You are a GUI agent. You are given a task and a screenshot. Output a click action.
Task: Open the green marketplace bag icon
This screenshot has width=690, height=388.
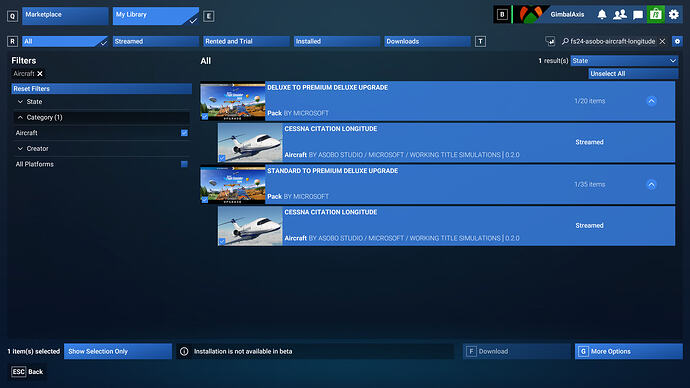[656, 15]
